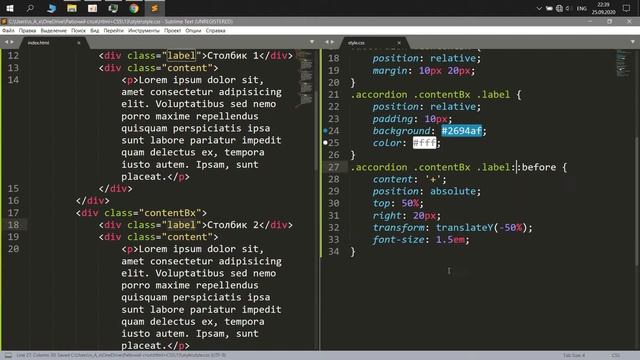640x360 pixels.
Task: Click line number 27 in CSS gutter
Action: click(x=333, y=167)
